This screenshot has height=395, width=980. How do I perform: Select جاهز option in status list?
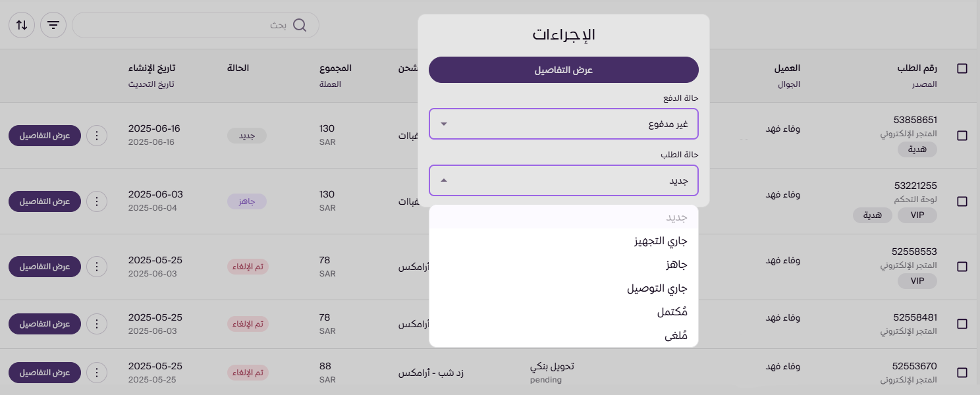[676, 265]
